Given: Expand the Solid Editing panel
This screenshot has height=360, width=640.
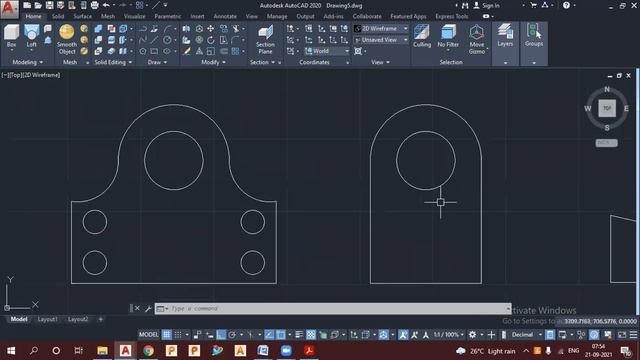Looking at the screenshot, I should point(113,62).
